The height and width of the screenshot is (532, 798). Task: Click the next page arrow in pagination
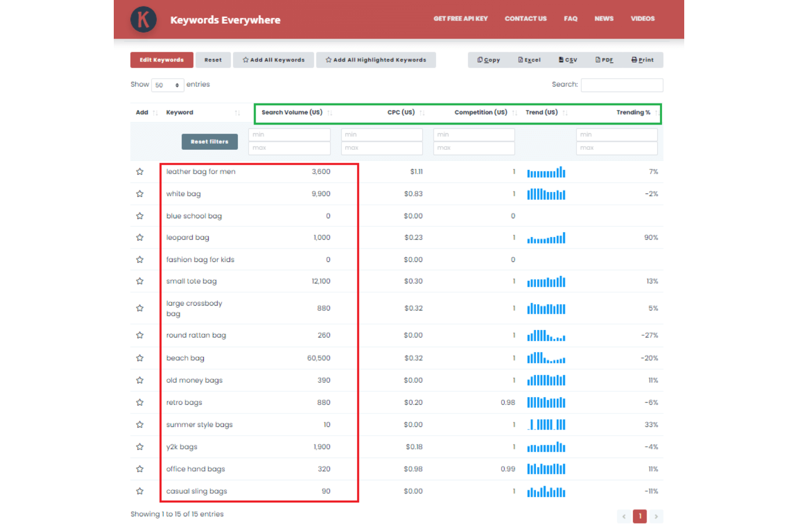tap(656, 516)
